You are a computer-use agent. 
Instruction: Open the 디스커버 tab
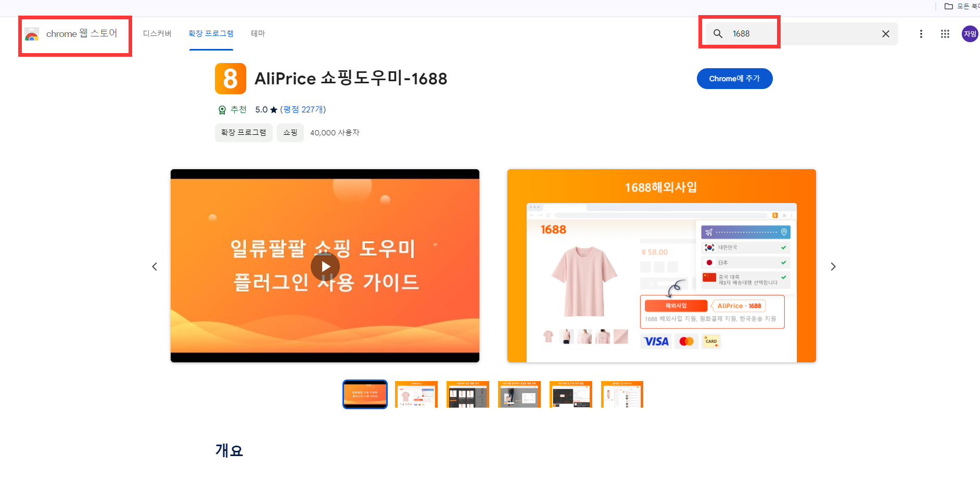[x=157, y=33]
